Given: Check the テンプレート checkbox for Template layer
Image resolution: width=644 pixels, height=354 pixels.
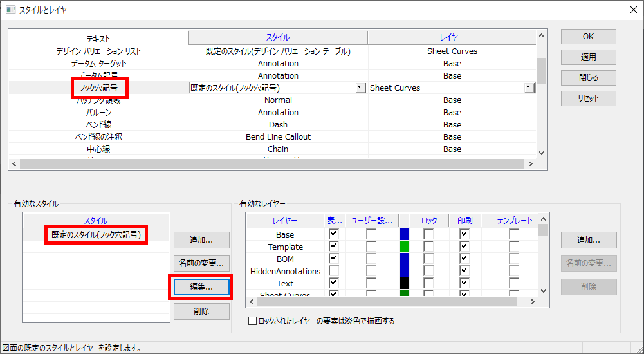Looking at the screenshot, I should [x=514, y=247].
